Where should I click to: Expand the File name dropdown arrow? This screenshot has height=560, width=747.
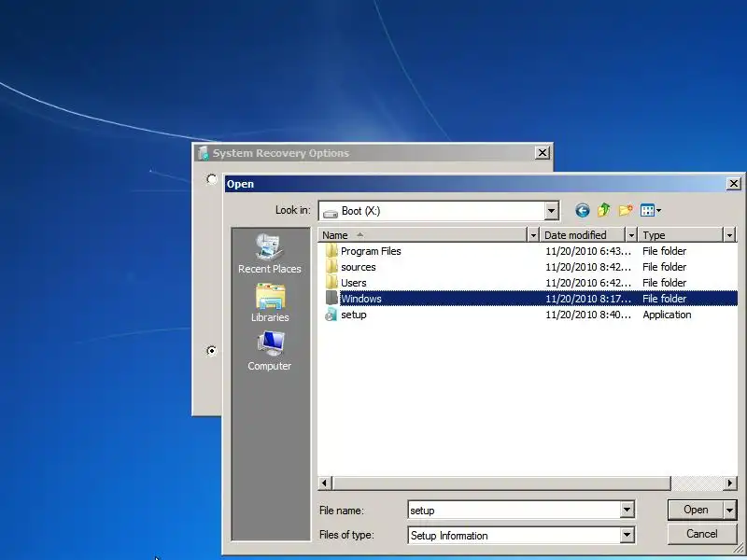[627, 510]
